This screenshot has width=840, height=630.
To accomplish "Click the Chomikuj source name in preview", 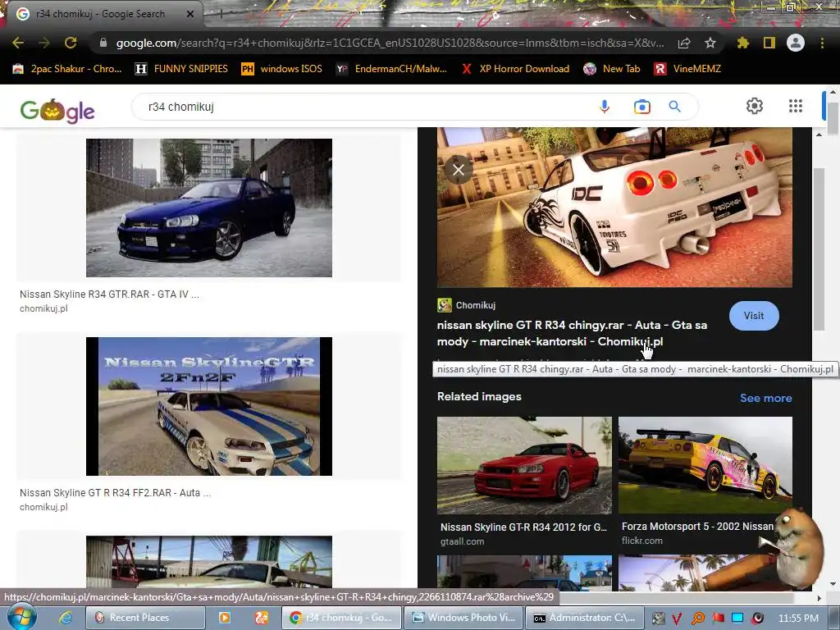I will 476,305.
